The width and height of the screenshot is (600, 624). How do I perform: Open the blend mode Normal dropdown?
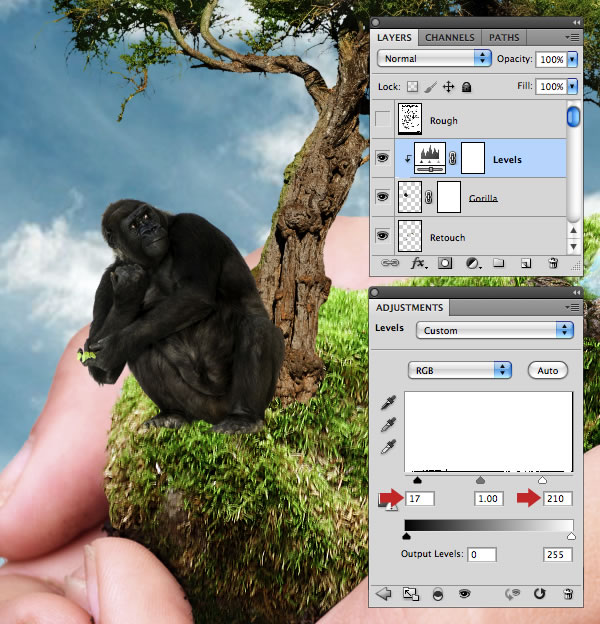(434, 58)
